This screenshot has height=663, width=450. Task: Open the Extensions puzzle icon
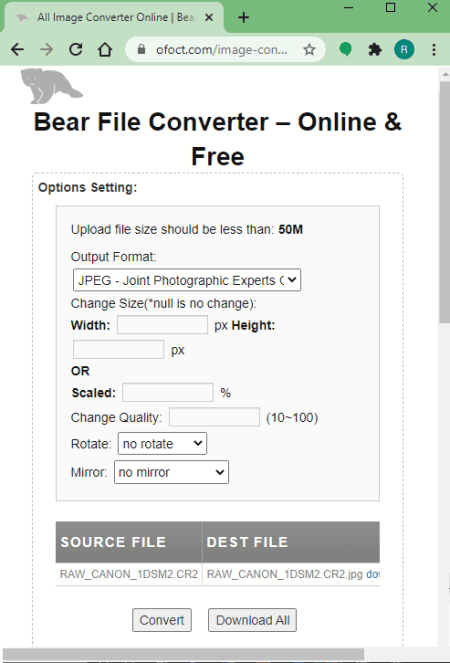375,49
